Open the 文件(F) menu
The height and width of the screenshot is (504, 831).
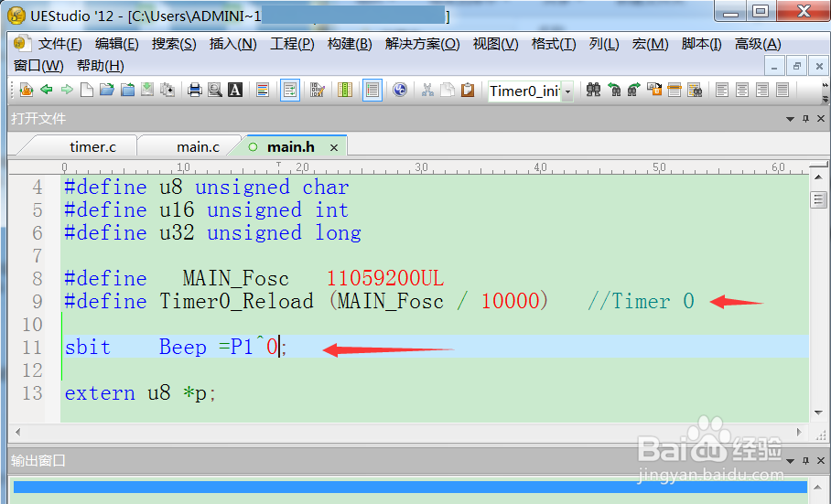point(59,44)
